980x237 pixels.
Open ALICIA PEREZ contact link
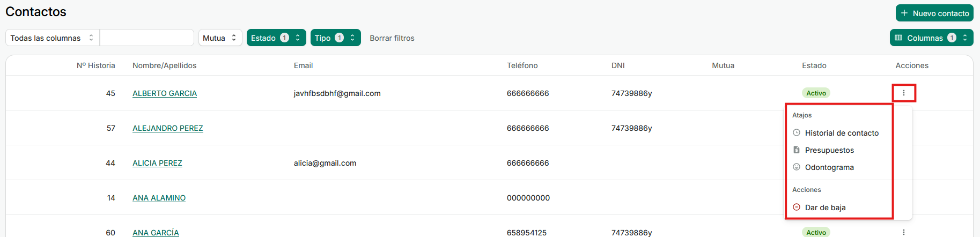157,163
